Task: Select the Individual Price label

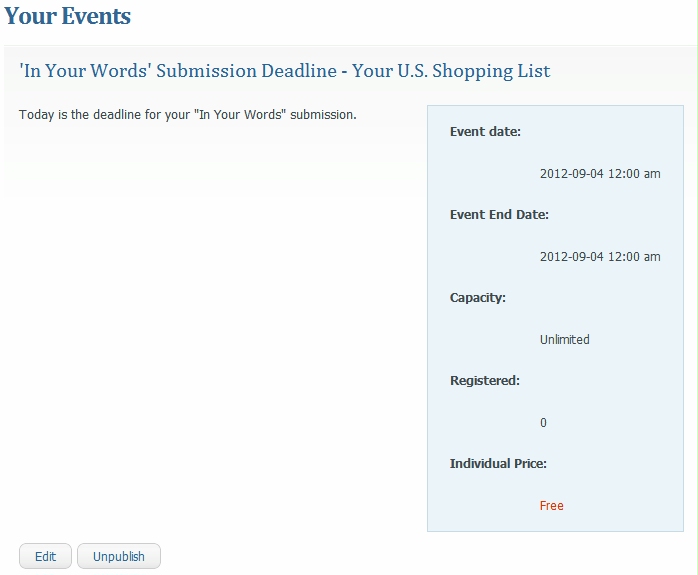Action: 498,464
